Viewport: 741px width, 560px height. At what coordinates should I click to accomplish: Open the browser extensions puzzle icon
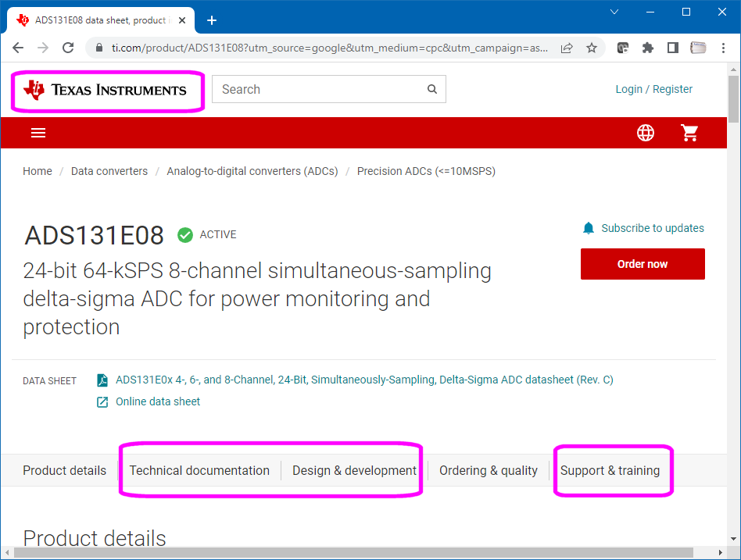tap(648, 48)
